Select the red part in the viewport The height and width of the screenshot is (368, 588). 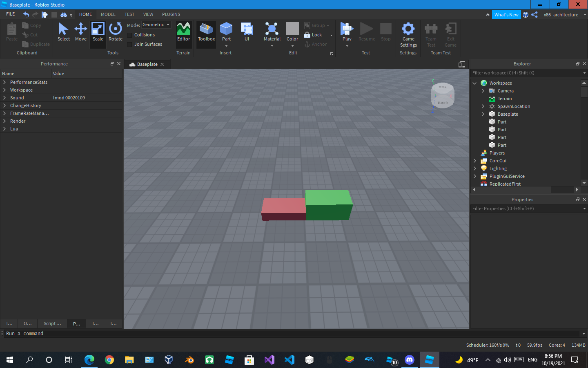[x=283, y=209]
